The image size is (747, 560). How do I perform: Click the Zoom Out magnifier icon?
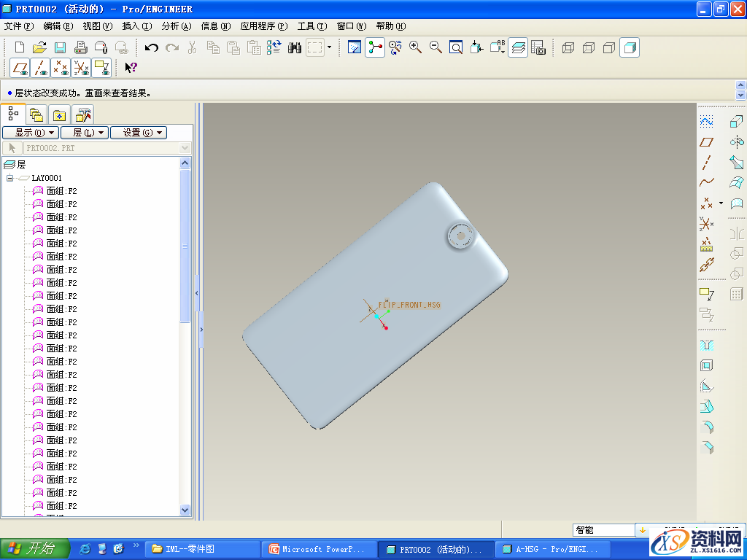[x=436, y=47]
